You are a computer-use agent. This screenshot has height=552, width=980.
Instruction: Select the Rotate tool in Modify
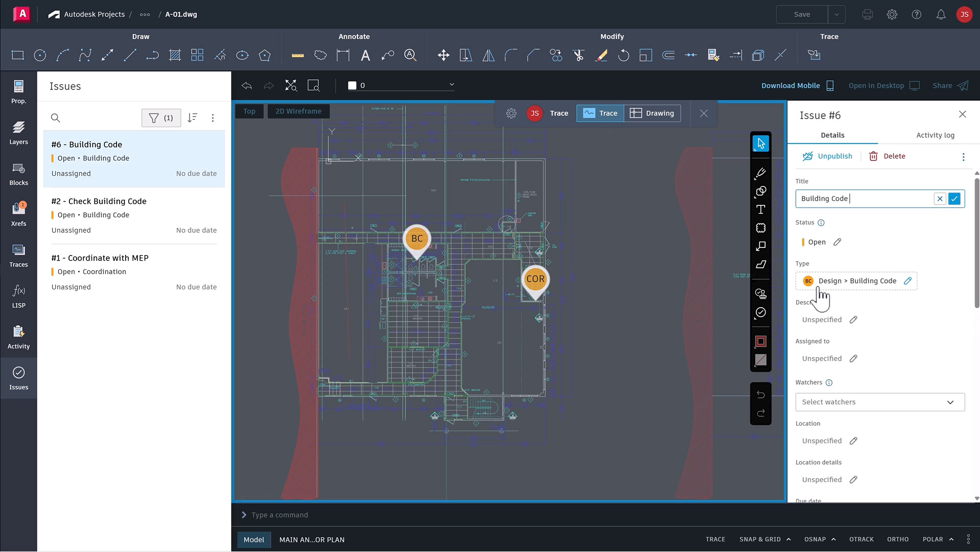(624, 55)
